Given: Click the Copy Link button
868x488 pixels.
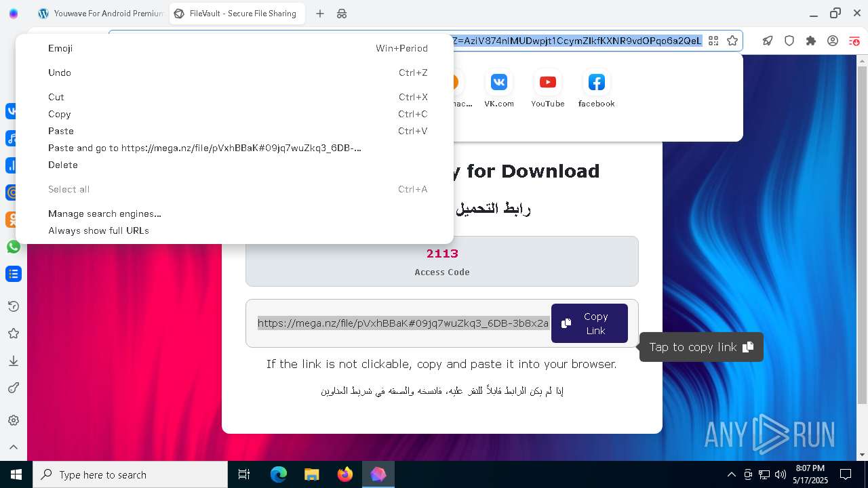Looking at the screenshot, I should [x=589, y=323].
